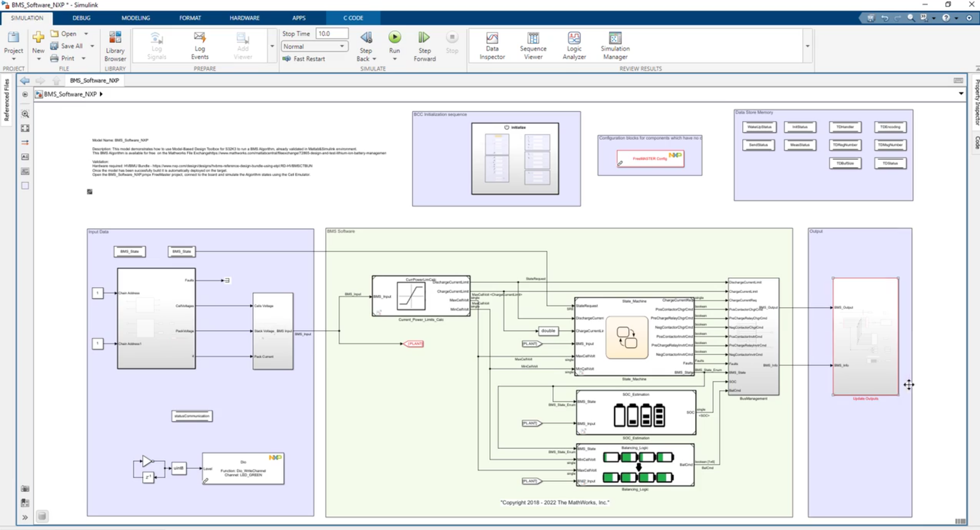Click the Stop Time input field
Viewport: 980px width, 530px height.
332,33
